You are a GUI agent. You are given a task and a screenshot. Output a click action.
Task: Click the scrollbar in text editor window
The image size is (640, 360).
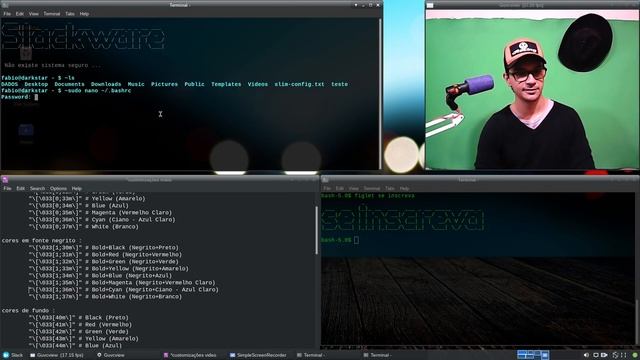point(317,231)
